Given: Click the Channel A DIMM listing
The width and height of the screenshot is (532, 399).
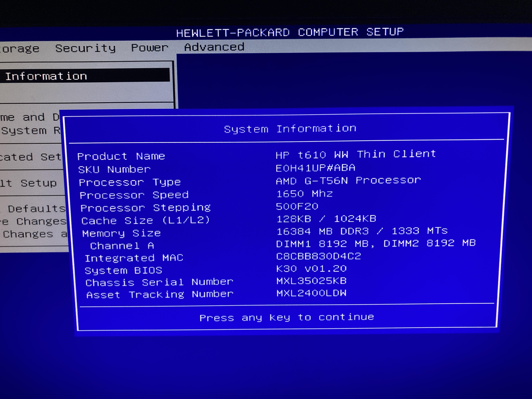Looking at the screenshot, I should click(x=375, y=244).
